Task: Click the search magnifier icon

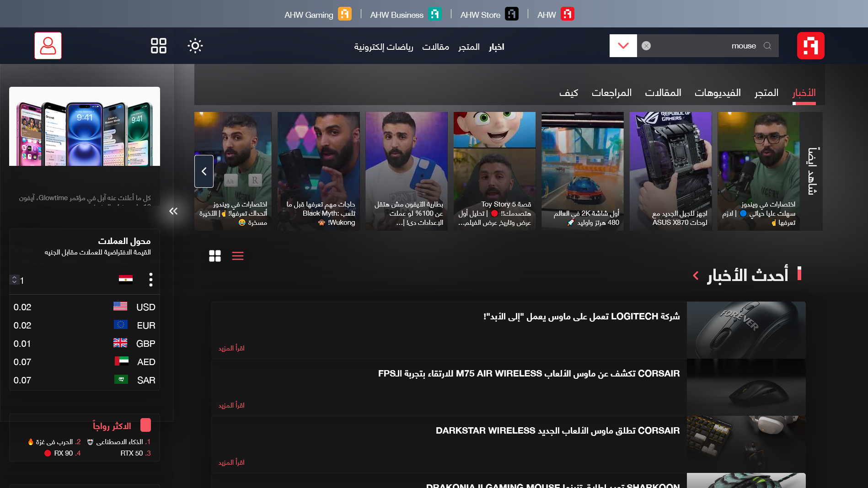Action: coord(767,46)
